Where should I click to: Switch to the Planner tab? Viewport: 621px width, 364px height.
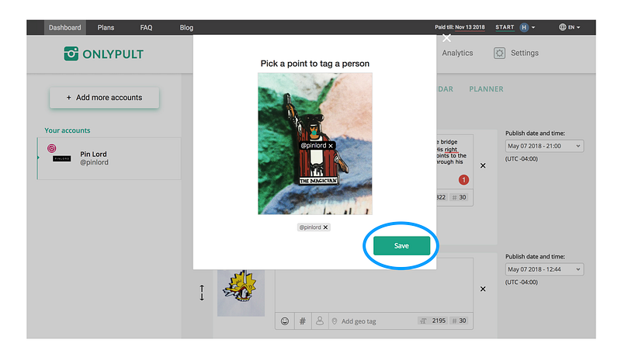[x=487, y=89]
